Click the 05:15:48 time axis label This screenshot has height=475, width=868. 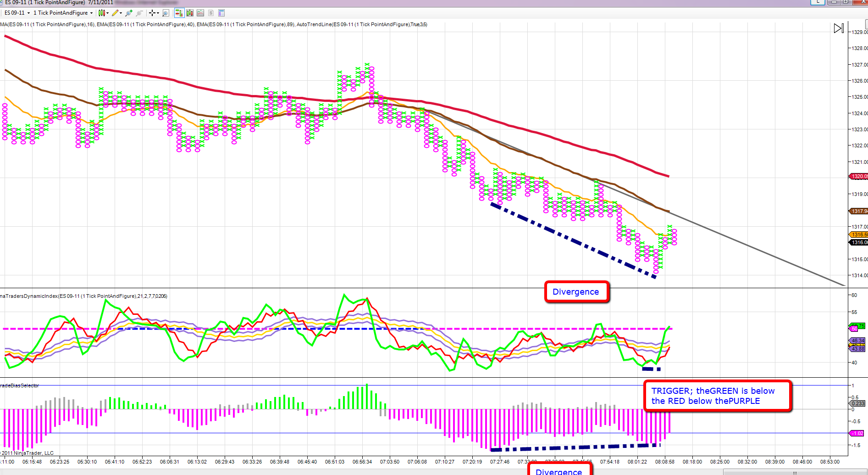[x=32, y=462]
